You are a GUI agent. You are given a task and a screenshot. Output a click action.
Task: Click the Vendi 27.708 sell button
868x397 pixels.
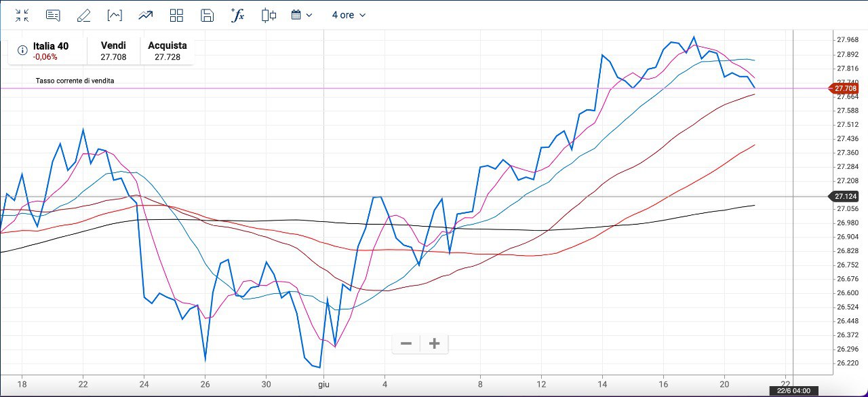point(113,51)
